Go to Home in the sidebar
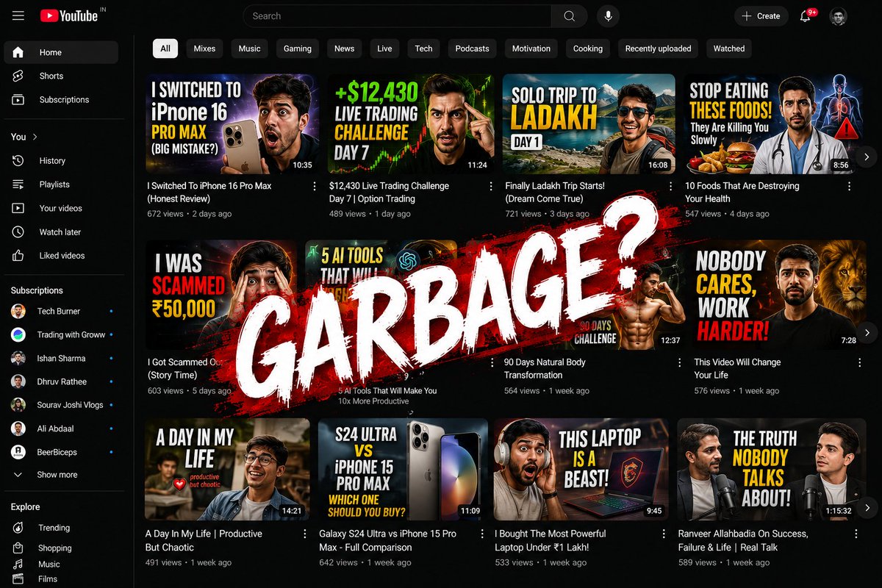This screenshot has height=588, width=882. point(61,52)
